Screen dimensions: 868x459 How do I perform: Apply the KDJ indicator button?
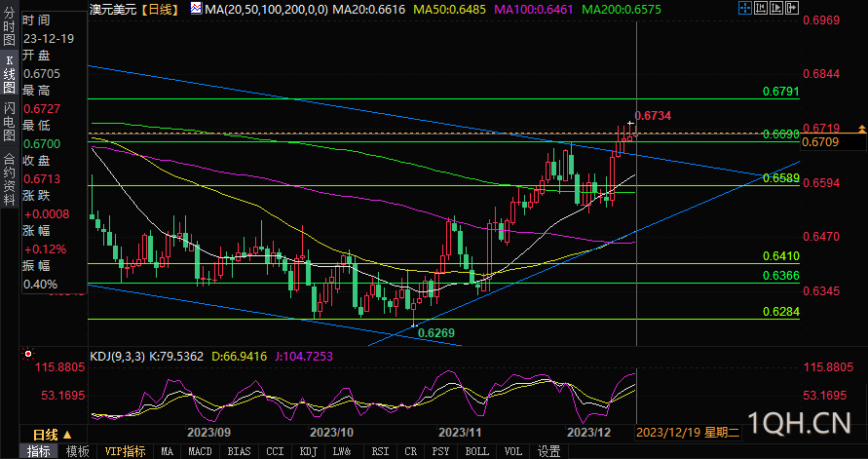coord(309,451)
